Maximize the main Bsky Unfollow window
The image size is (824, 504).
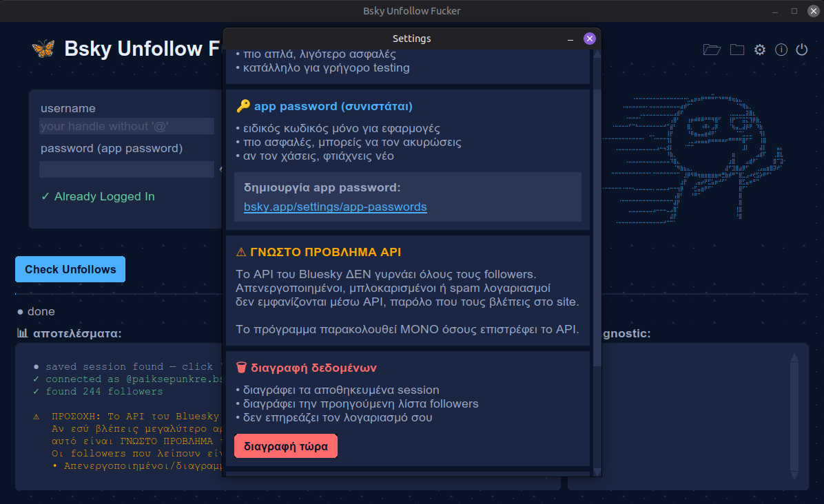tap(794, 11)
